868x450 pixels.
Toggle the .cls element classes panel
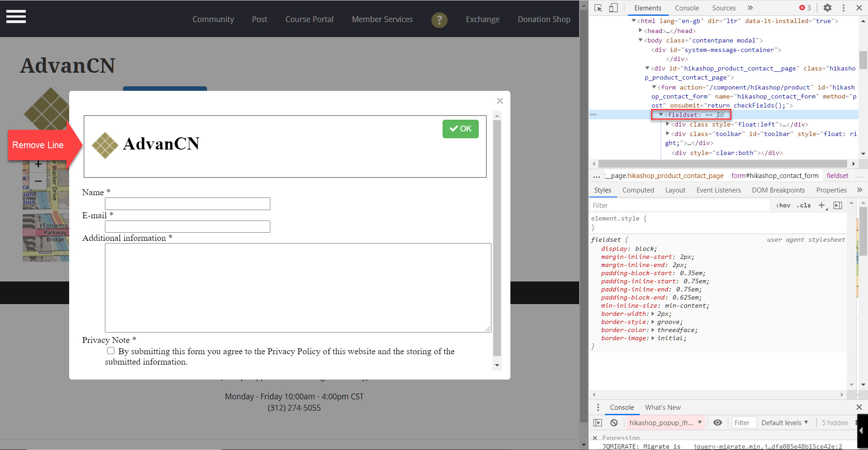803,206
